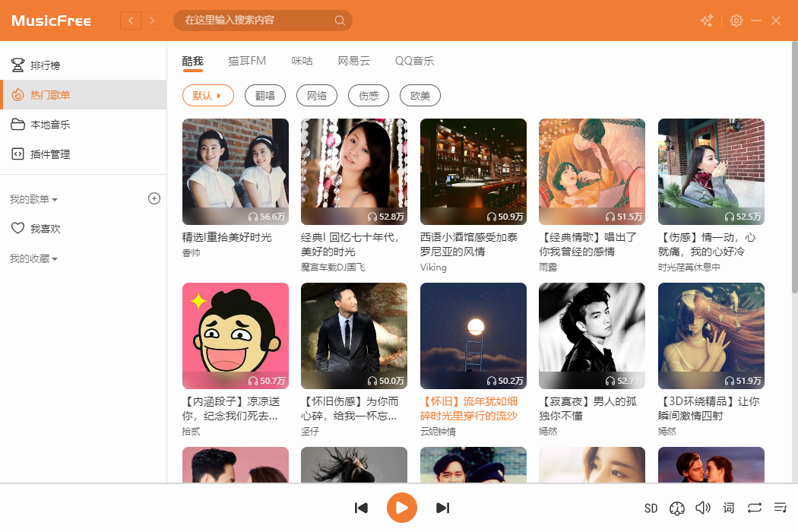Create a new playlist with the plus button
The width and height of the screenshot is (798, 532).
coord(154,198)
